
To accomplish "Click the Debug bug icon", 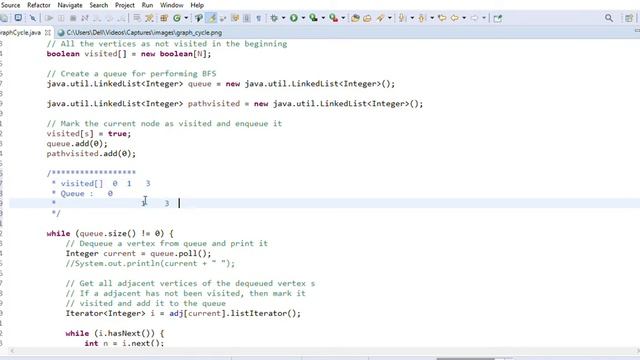I will point(274,18).
